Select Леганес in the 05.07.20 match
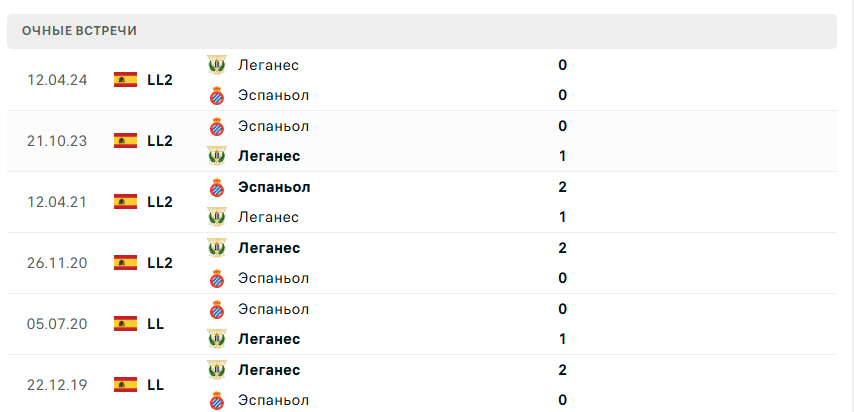The image size is (854, 412). [269, 339]
